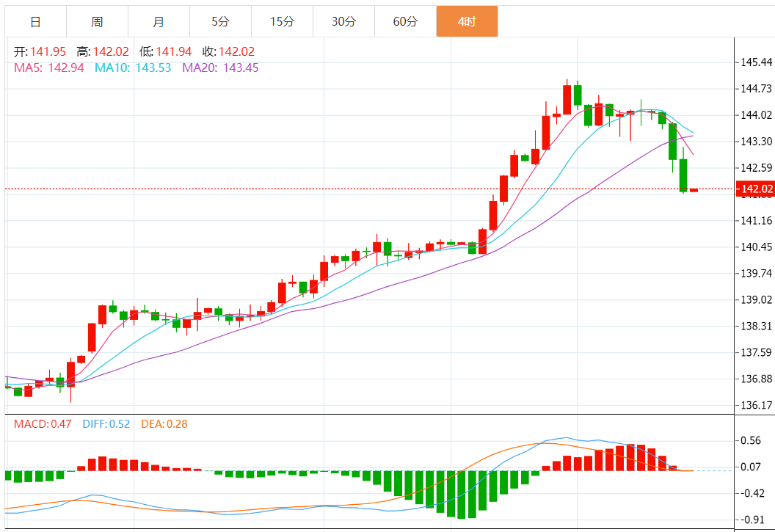Click the 144.73 price axis label
The height and width of the screenshot is (532, 775).
pos(756,89)
